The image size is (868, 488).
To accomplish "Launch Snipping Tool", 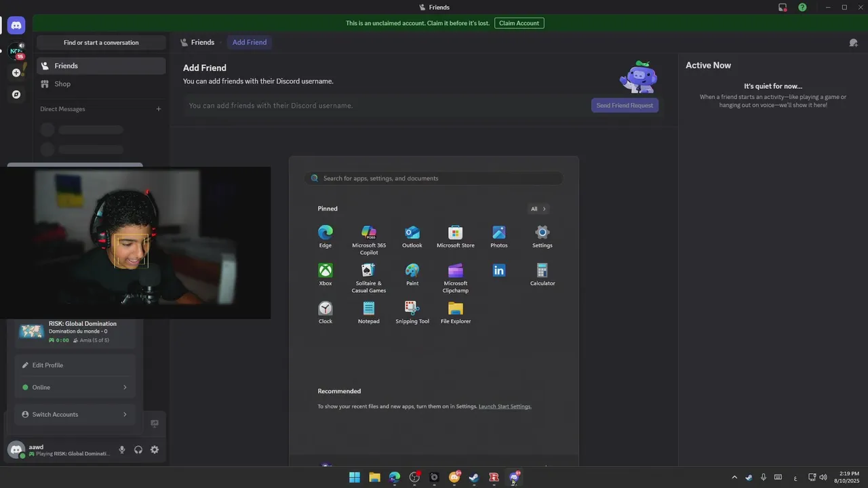I will coord(412,312).
